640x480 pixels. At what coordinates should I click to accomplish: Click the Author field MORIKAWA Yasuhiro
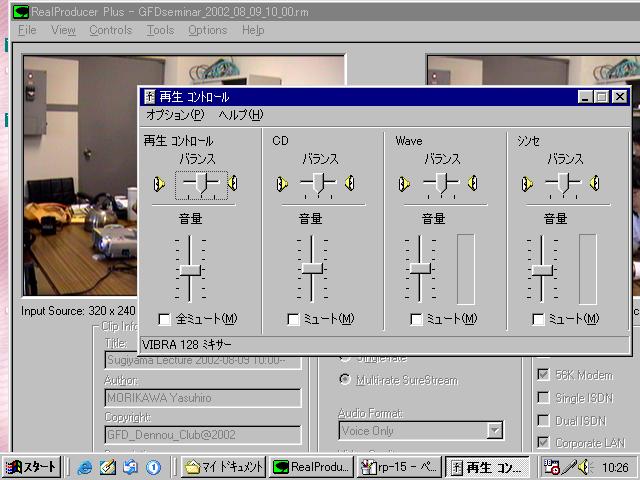[x=203, y=398]
